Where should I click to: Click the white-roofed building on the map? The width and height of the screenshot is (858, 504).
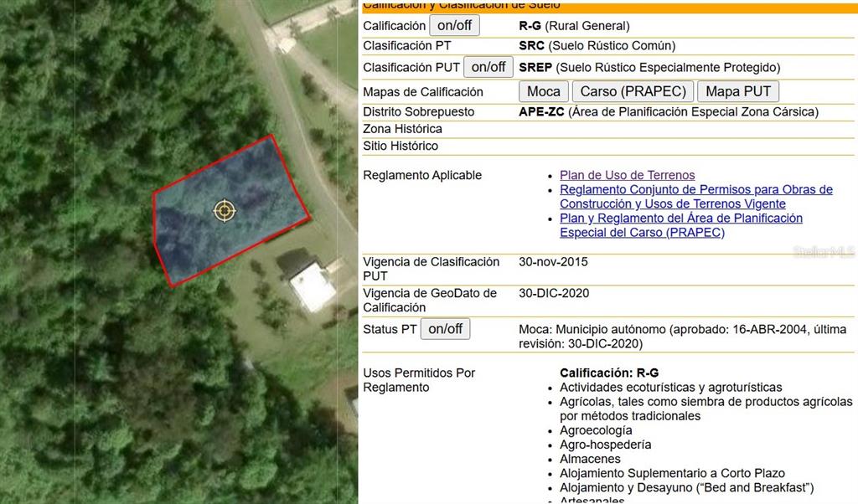coord(313,286)
